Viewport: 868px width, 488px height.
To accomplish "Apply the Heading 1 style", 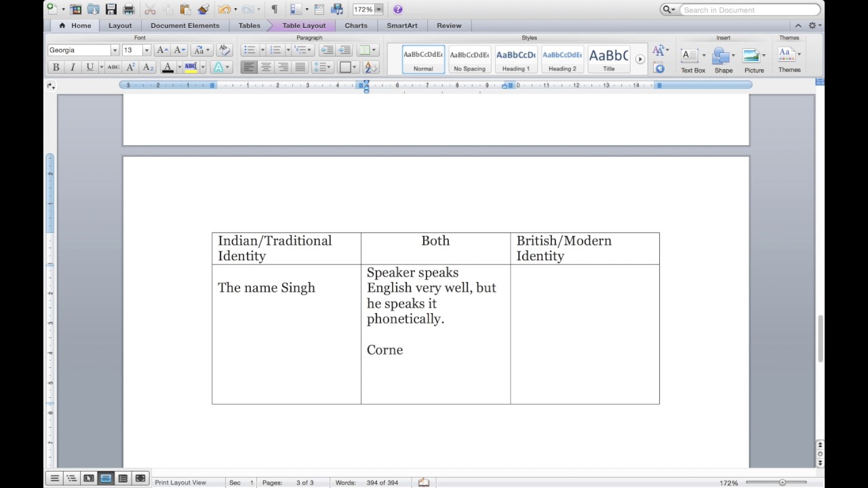I will click(x=515, y=60).
